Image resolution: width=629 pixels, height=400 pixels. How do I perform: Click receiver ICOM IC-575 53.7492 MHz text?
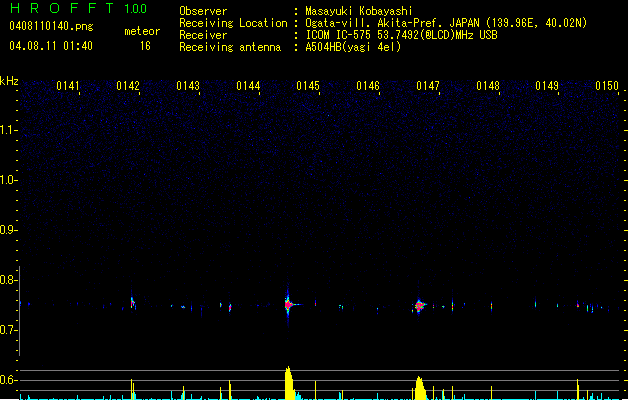(x=401, y=35)
